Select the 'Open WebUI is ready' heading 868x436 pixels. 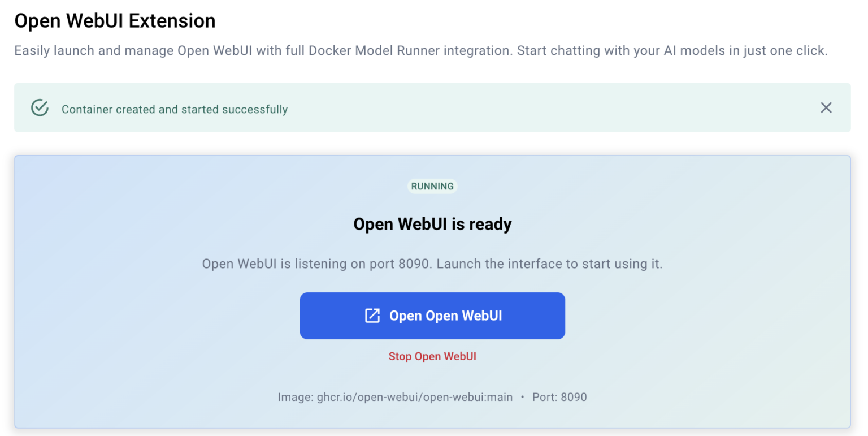click(432, 224)
